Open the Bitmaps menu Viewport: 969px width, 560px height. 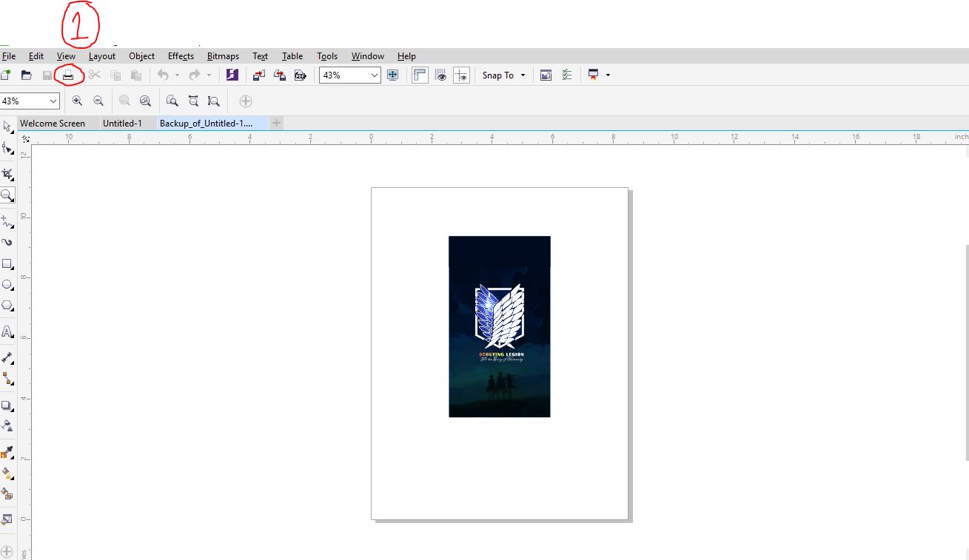click(x=222, y=55)
